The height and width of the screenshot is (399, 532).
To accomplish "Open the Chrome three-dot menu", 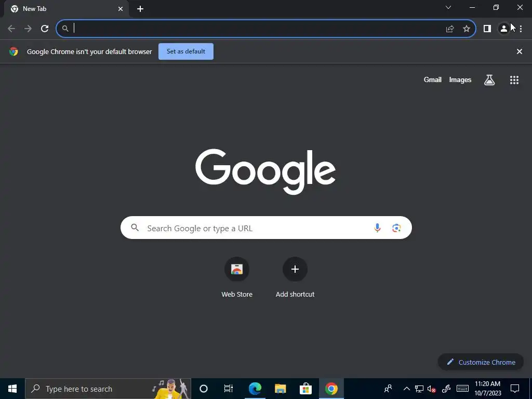I will pyautogui.click(x=521, y=29).
